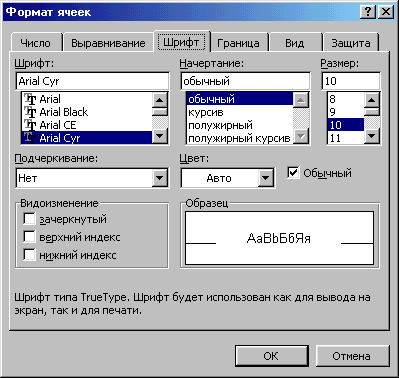Image resolution: width=399 pixels, height=378 pixels.
Task: Select font size 9
Action: [x=346, y=112]
